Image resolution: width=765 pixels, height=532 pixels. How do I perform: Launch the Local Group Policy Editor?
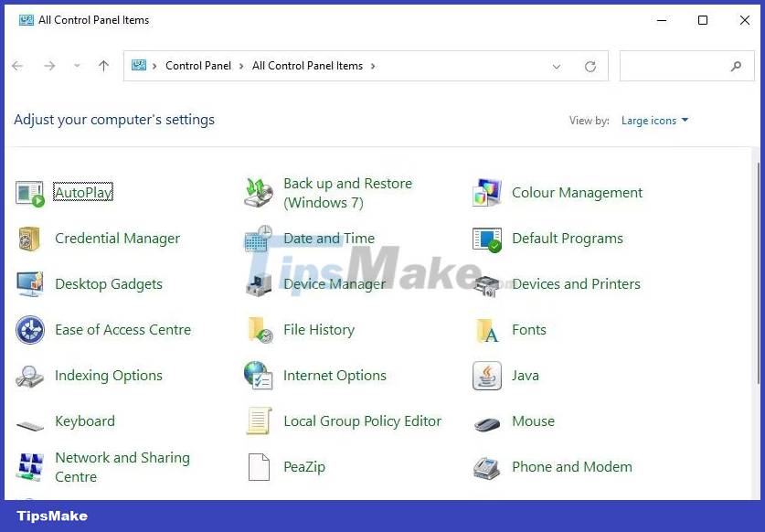(363, 421)
